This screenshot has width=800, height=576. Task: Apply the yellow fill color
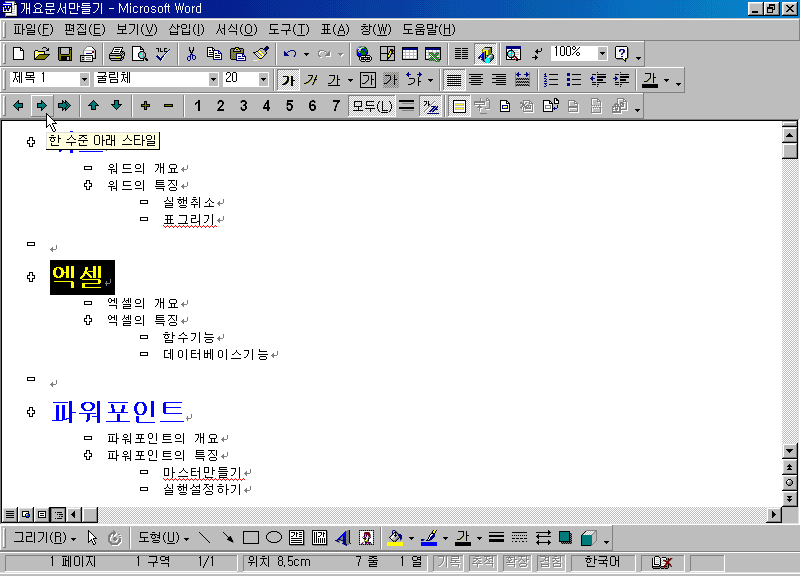[x=395, y=537]
